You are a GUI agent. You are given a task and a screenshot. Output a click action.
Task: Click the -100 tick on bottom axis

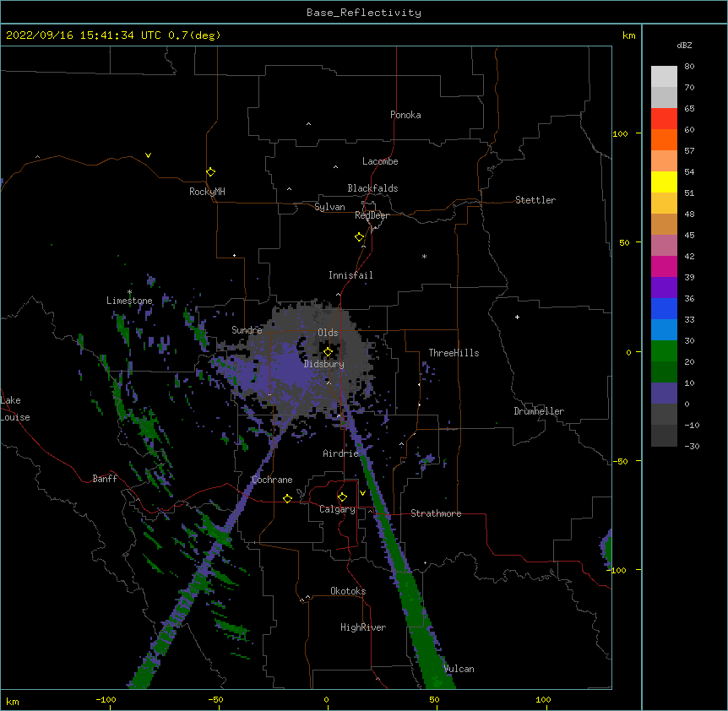106,699
